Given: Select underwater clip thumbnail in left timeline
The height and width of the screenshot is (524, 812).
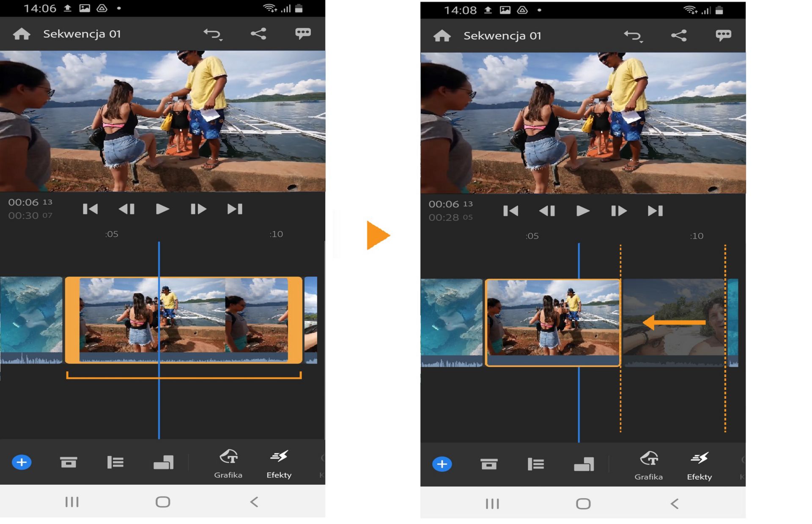Looking at the screenshot, I should (x=31, y=315).
